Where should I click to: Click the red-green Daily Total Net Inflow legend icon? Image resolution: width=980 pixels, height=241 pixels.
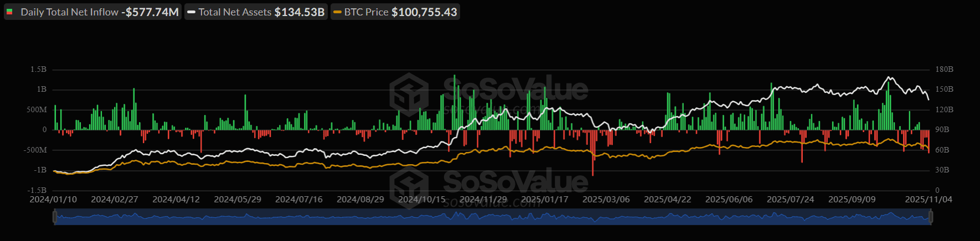pyautogui.click(x=9, y=12)
